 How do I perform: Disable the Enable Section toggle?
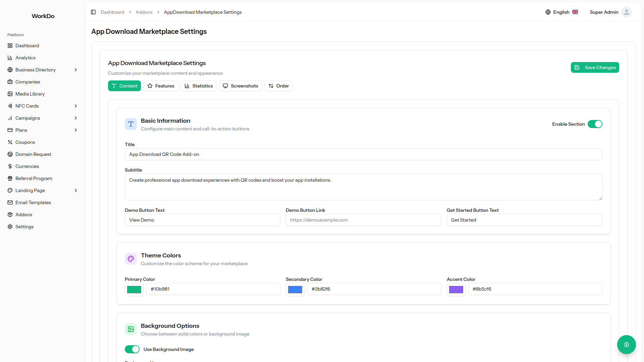[x=595, y=124]
